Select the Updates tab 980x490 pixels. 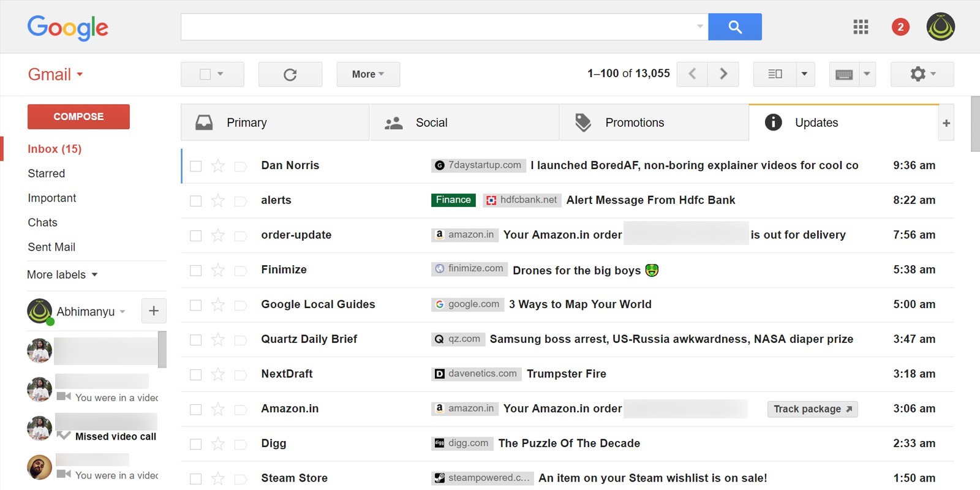[x=843, y=123]
